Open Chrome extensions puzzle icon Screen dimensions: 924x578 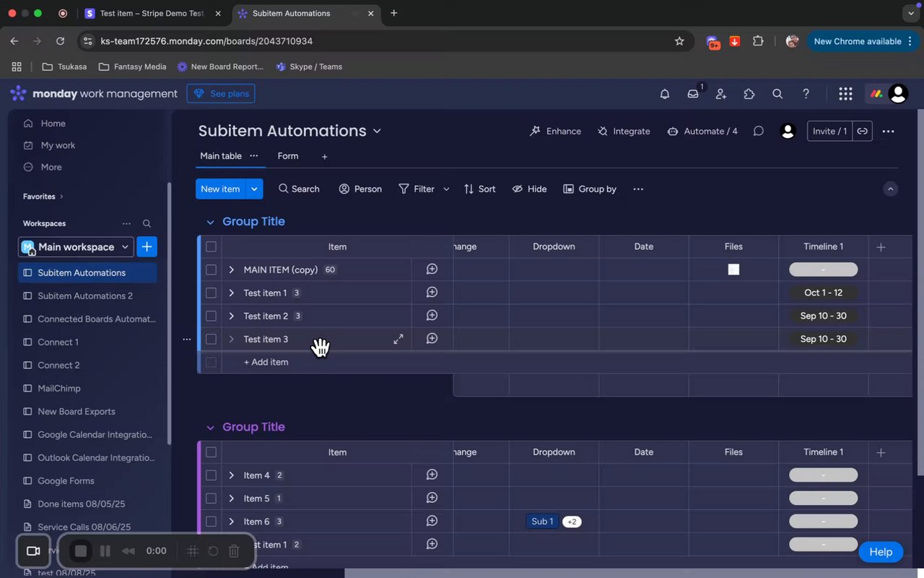(x=758, y=41)
